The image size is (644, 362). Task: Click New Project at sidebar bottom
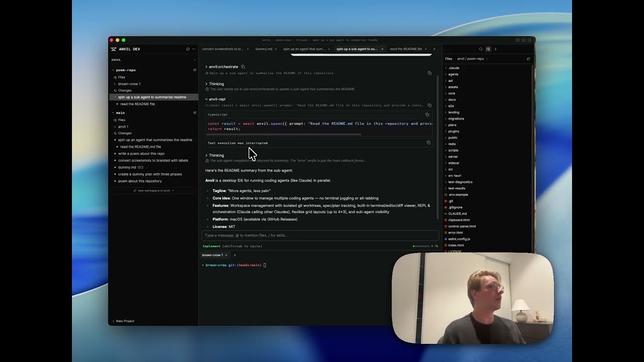pos(124,321)
